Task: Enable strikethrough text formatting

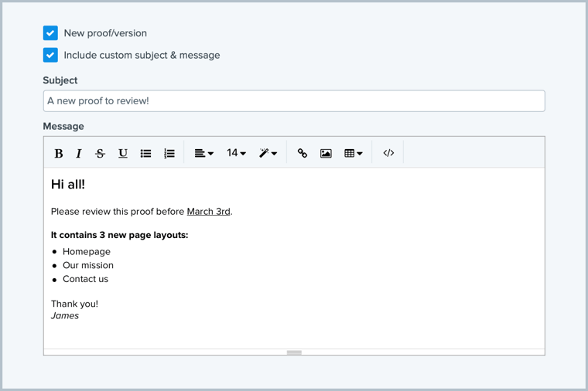Action: click(100, 153)
